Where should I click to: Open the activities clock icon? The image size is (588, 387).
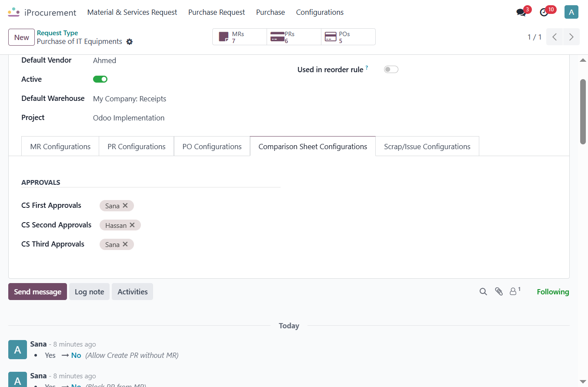544,12
